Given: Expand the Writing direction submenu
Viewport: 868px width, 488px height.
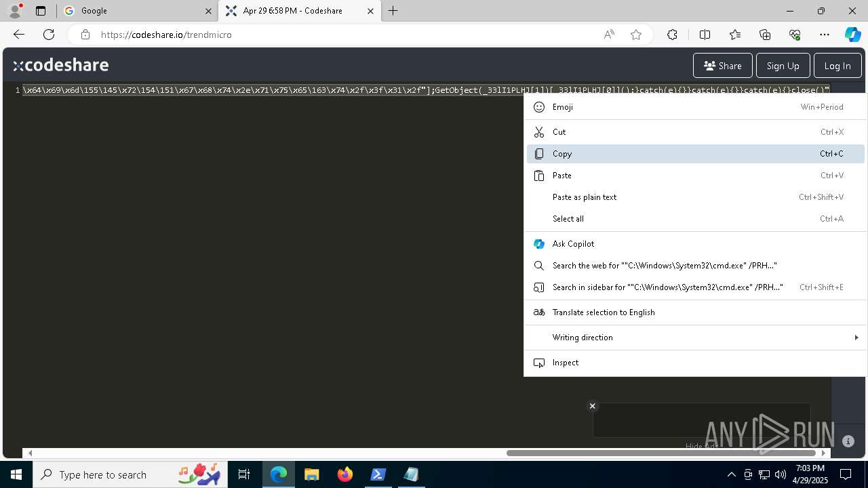Looking at the screenshot, I should 696,338.
